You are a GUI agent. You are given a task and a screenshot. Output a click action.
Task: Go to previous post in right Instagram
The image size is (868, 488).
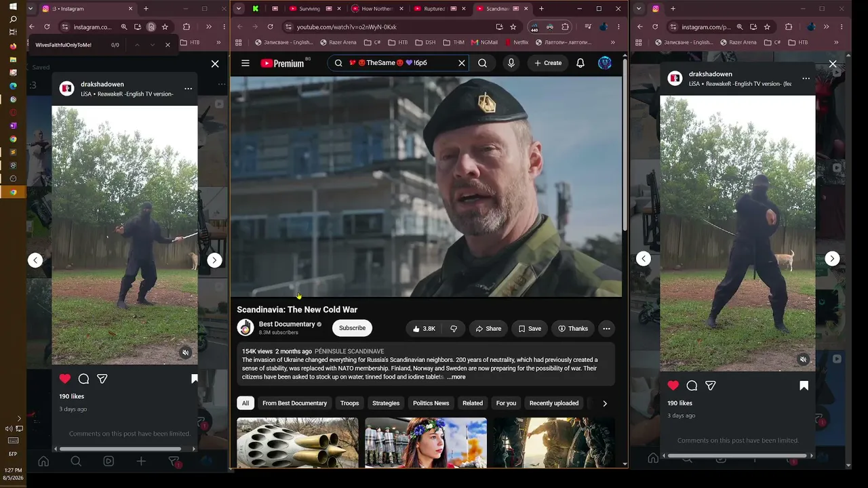[x=644, y=258]
